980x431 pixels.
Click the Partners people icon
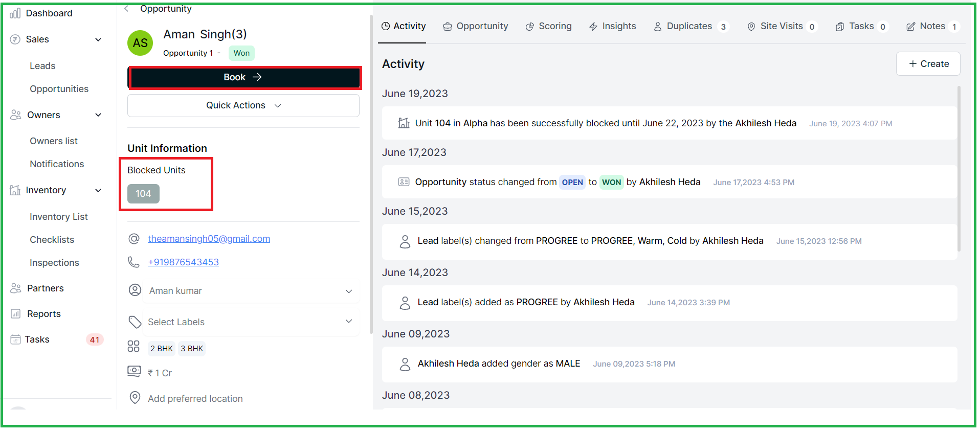[16, 288]
